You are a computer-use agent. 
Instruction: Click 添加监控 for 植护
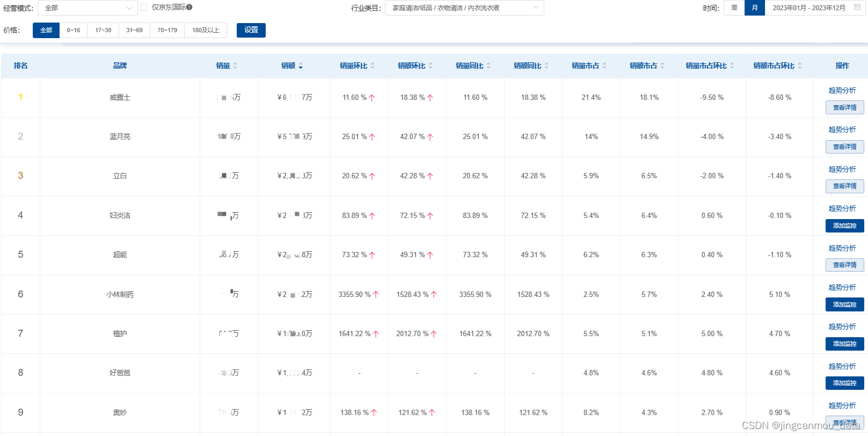(x=845, y=344)
